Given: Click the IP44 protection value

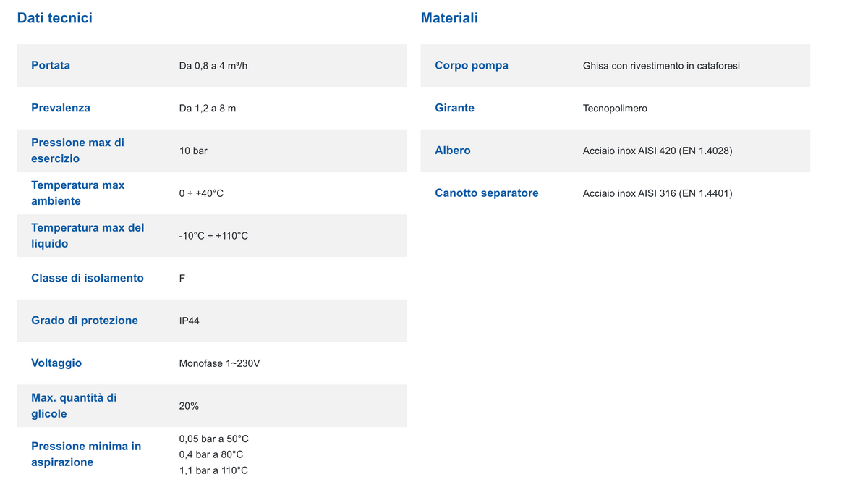Looking at the screenshot, I should tap(189, 321).
